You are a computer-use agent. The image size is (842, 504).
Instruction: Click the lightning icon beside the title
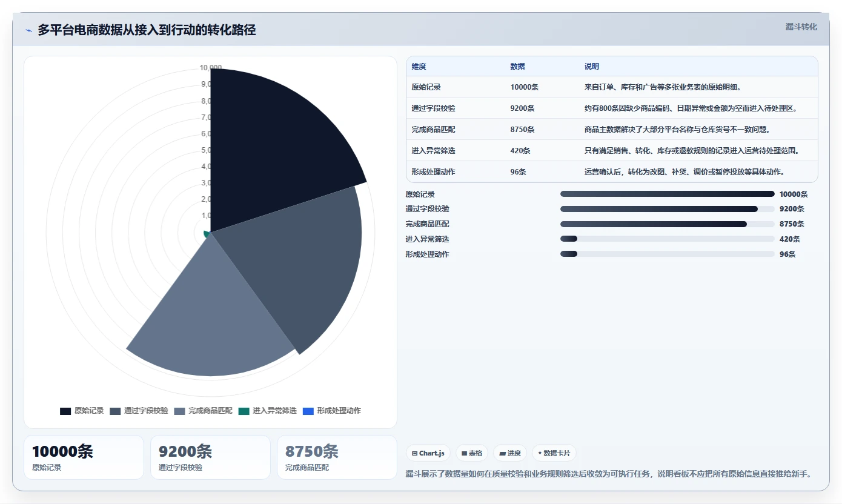point(28,30)
